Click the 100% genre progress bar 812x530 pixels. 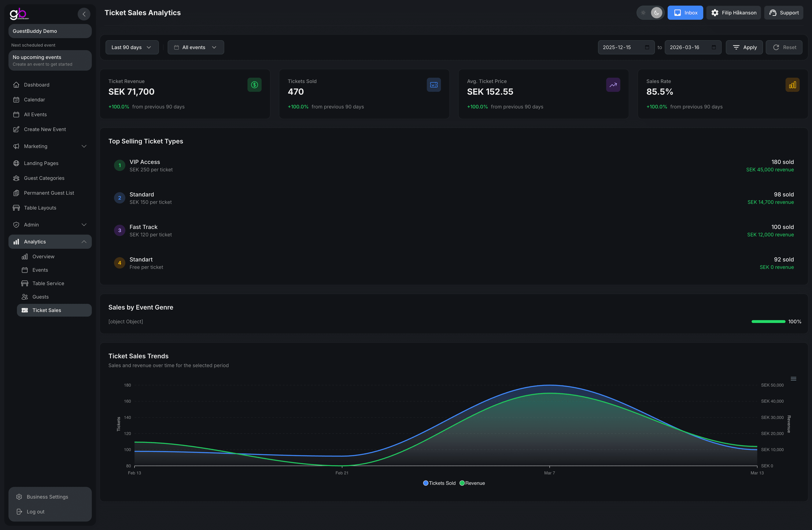click(x=768, y=321)
